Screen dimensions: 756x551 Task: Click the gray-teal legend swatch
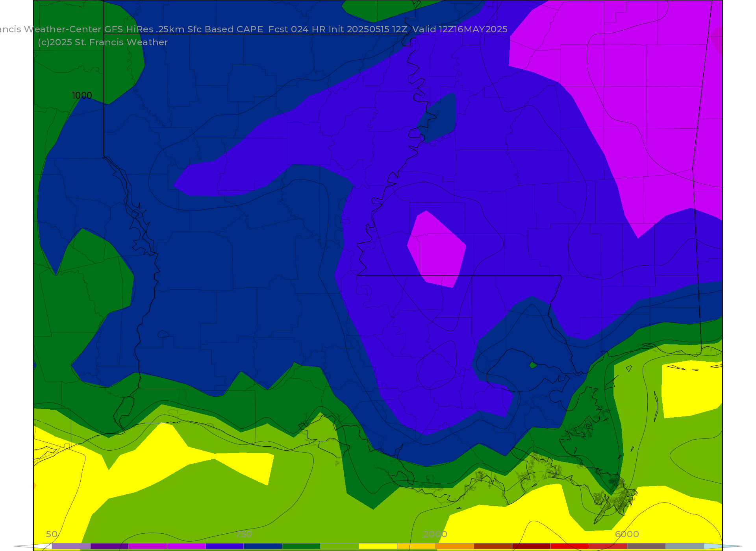point(685,546)
